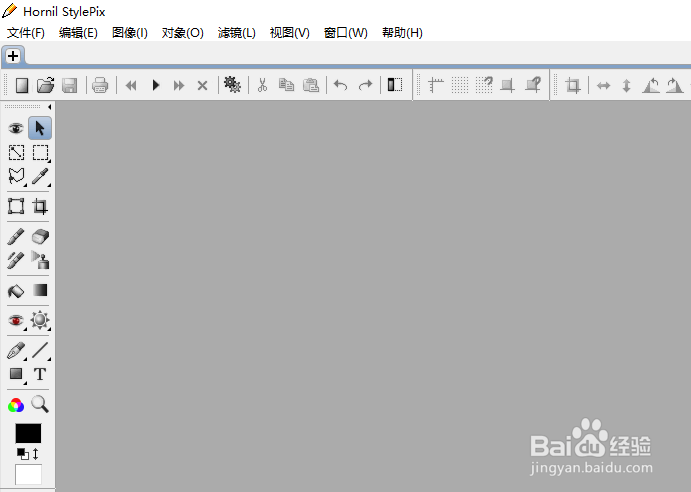The width and height of the screenshot is (691, 492).
Task: Click the black foreground color swatch
Action: [28, 433]
